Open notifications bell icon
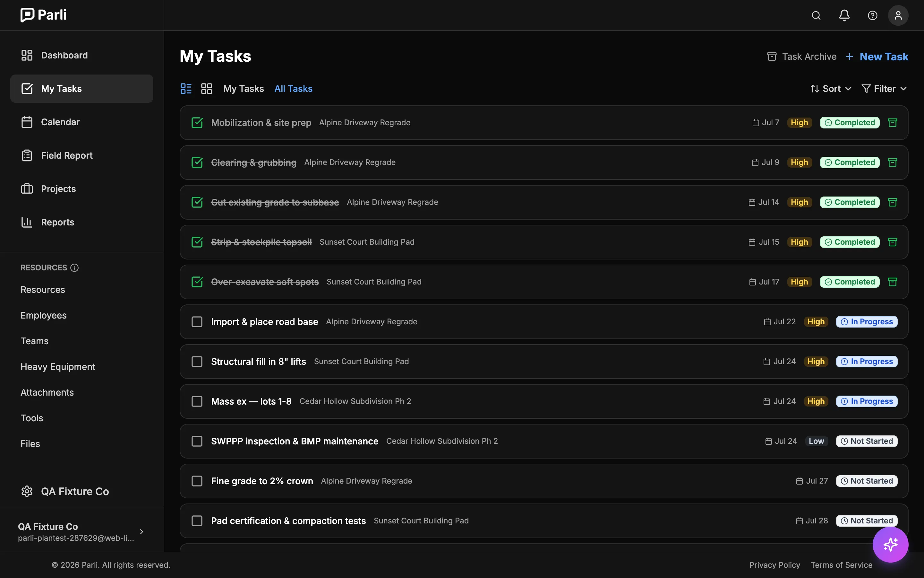This screenshot has width=924, height=578. pos(844,15)
